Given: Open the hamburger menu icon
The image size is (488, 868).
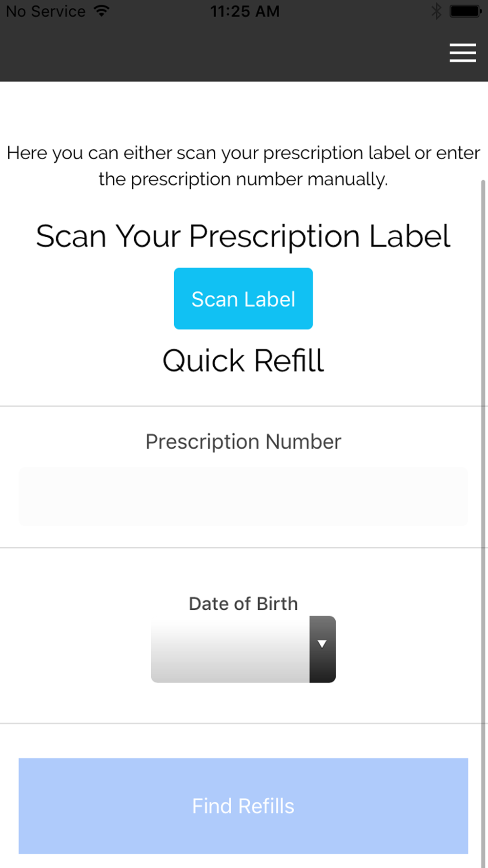Looking at the screenshot, I should pyautogui.click(x=463, y=53).
